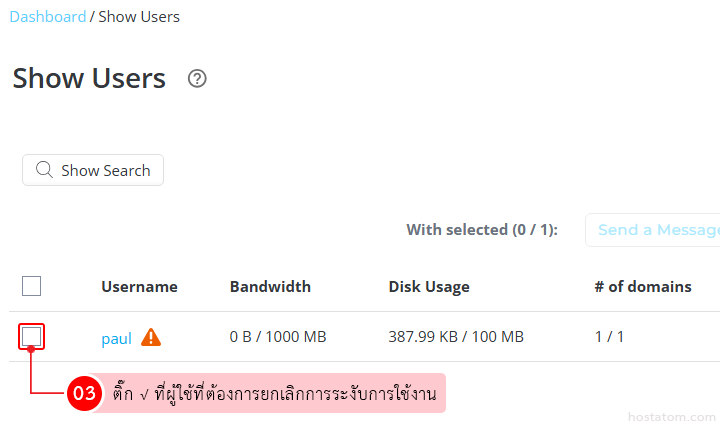Click the Send a Message button
Image resolution: width=720 pixels, height=425 pixels.
coord(657,230)
